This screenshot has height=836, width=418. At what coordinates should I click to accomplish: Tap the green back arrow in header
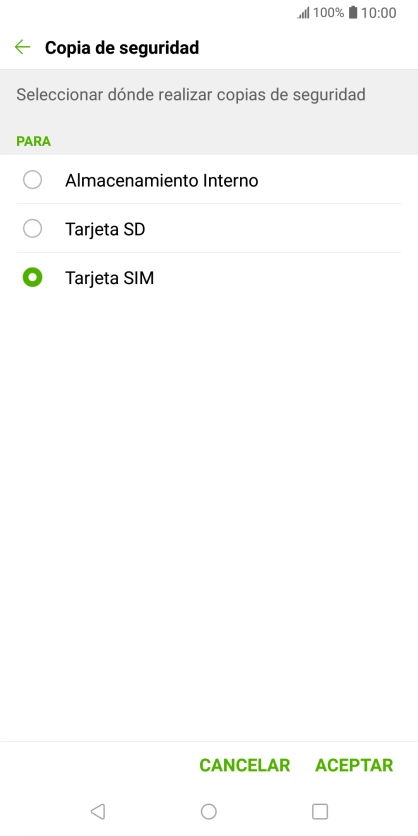coord(22,47)
